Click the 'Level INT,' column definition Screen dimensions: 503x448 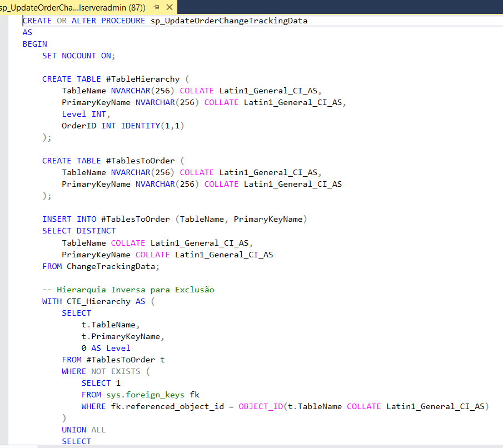click(86, 115)
